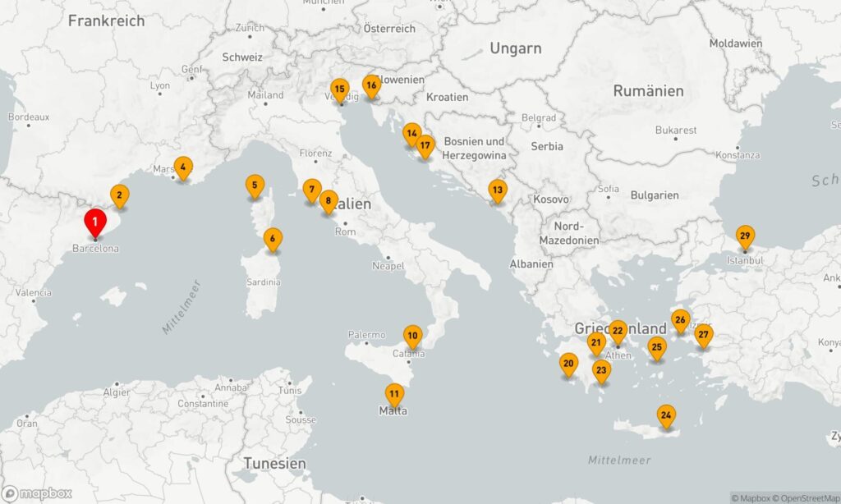Select marker 24 on Crete
The image size is (841, 504).
pyautogui.click(x=666, y=415)
